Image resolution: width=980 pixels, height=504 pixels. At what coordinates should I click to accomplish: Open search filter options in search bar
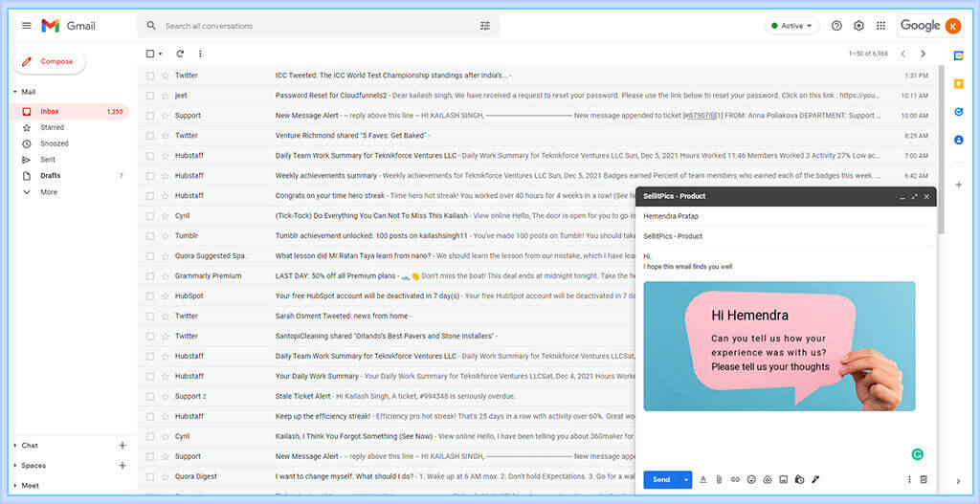point(484,26)
